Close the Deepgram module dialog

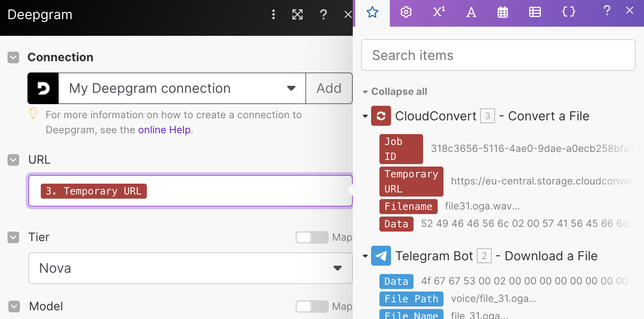pyautogui.click(x=348, y=15)
